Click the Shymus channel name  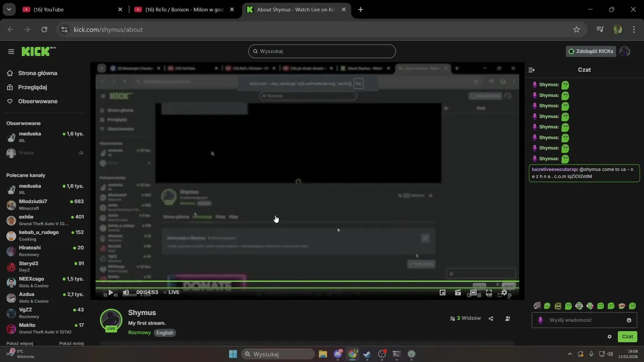(x=142, y=313)
